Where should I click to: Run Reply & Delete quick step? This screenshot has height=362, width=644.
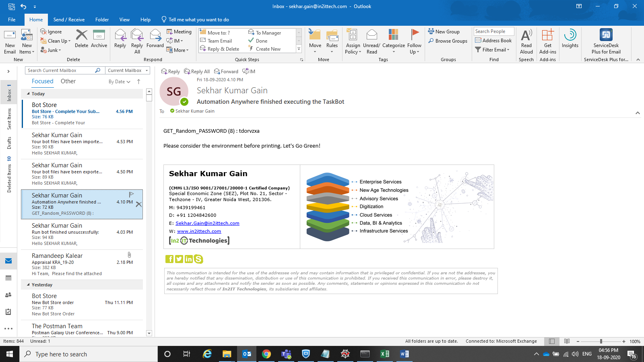point(220,49)
